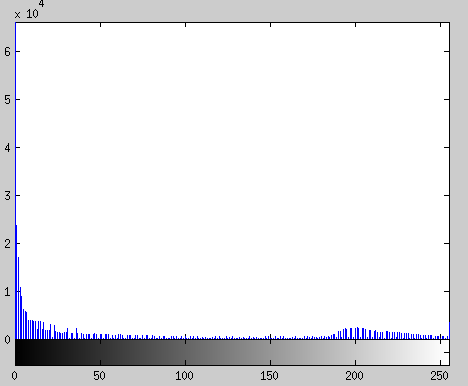Click the y-axis label 5
This screenshot has width=468, height=386.
pyautogui.click(x=7, y=99)
